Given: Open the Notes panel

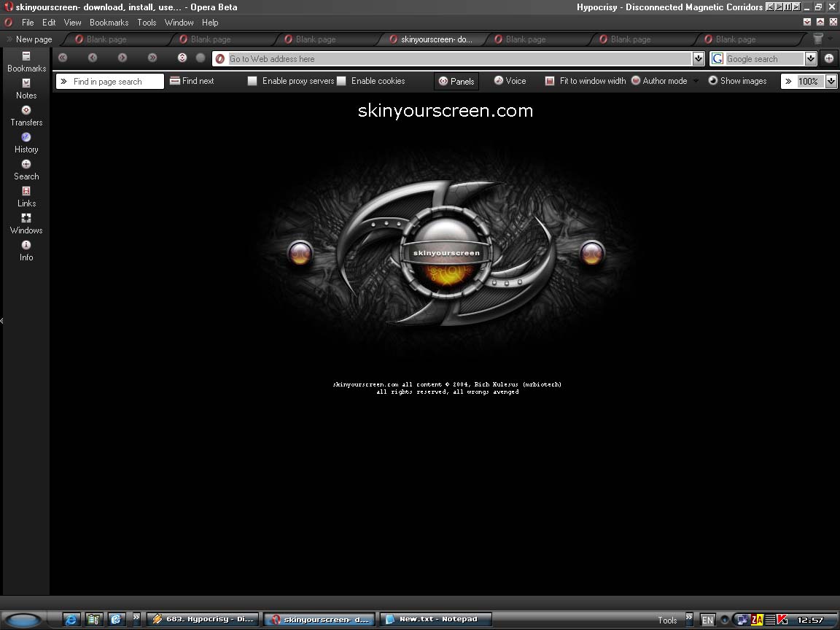Looking at the screenshot, I should pyautogui.click(x=26, y=89).
